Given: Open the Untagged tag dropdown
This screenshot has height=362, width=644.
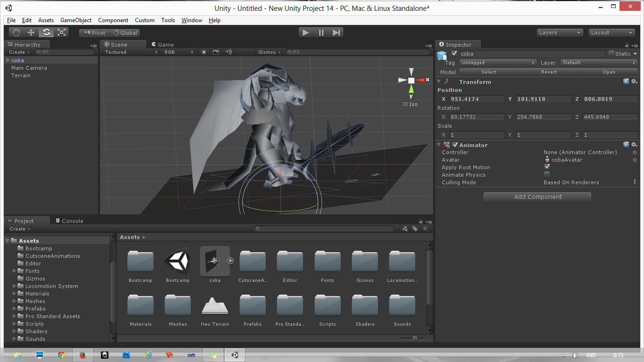Looking at the screenshot, I should point(498,62).
